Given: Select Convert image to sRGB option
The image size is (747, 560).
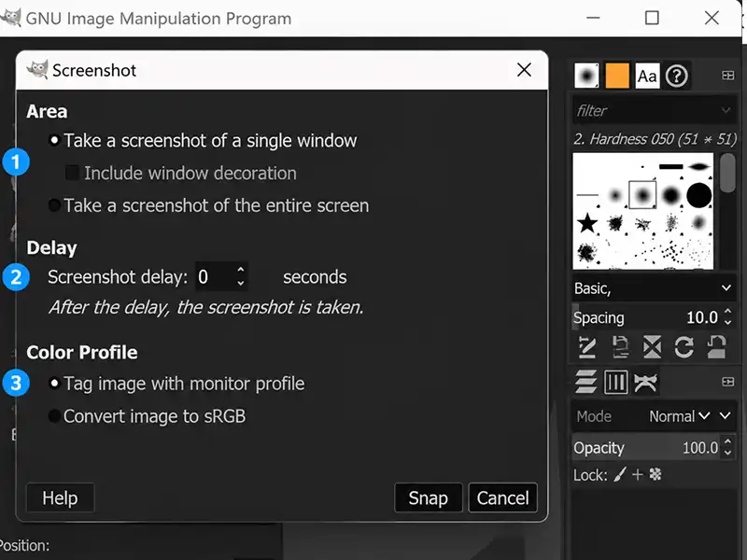Looking at the screenshot, I should coord(148,416).
